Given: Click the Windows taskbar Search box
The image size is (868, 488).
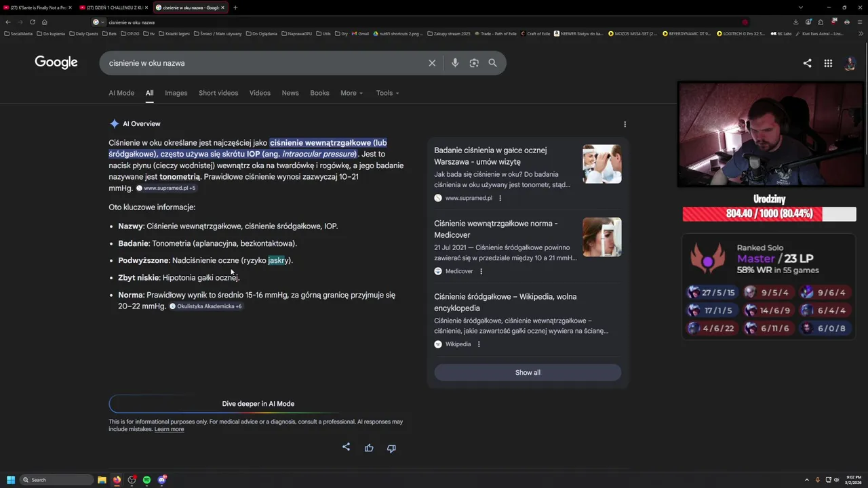Looking at the screenshot, I should click(57, 480).
